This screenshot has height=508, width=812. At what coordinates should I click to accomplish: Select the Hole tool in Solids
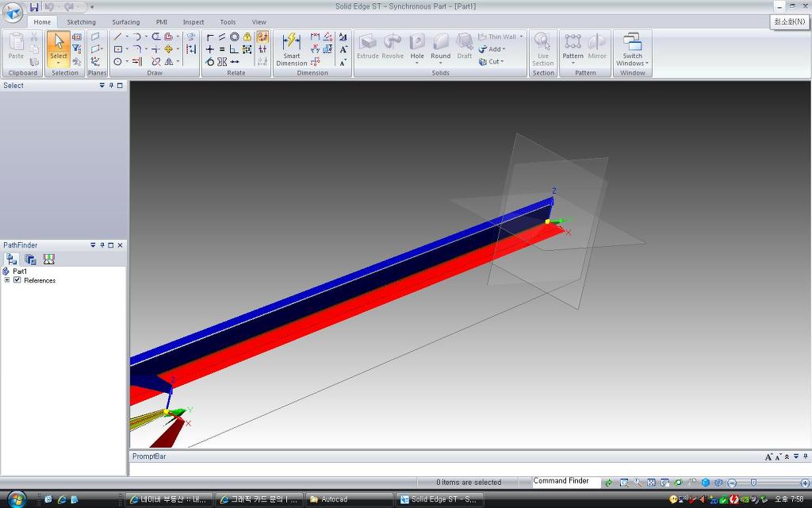pos(417,47)
